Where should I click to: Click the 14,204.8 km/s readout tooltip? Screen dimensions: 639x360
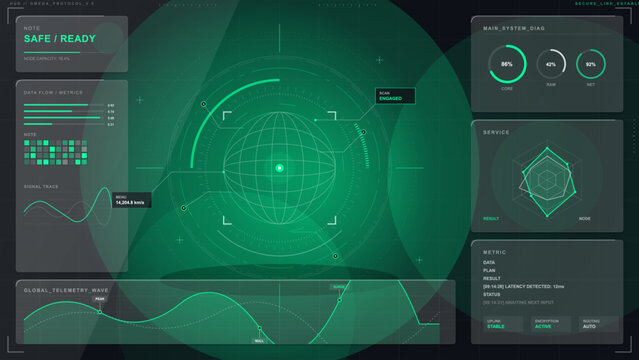[x=132, y=200]
